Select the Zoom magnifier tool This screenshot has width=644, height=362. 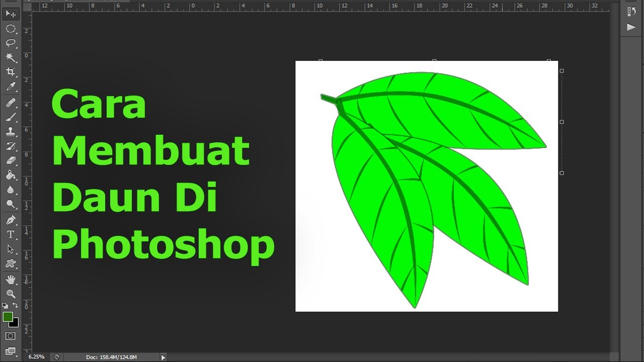pyautogui.click(x=11, y=294)
